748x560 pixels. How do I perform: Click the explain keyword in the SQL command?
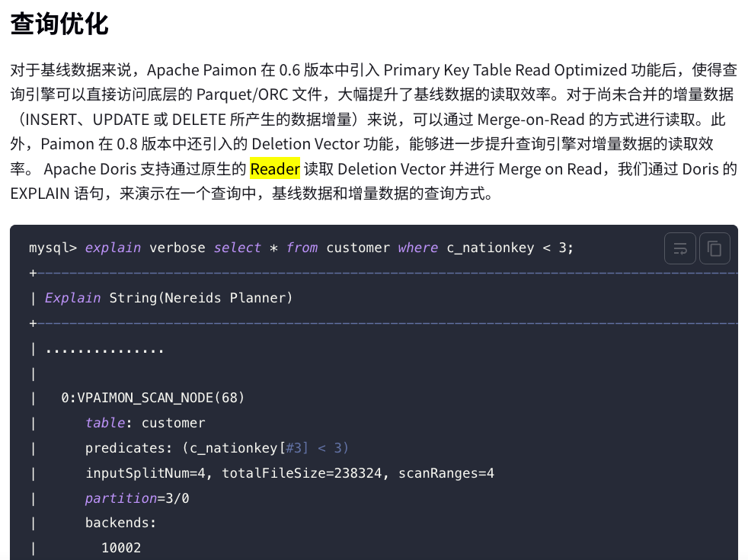(113, 248)
